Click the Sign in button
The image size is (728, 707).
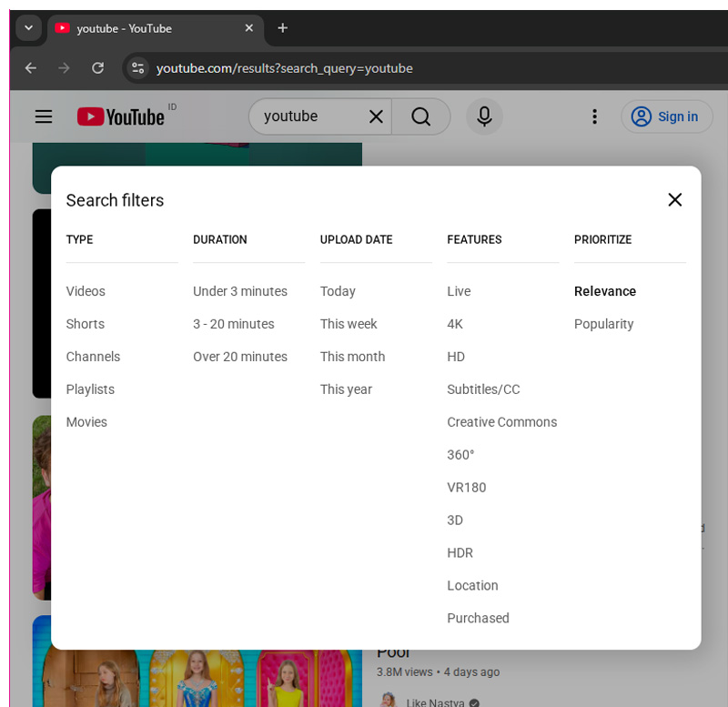667,116
